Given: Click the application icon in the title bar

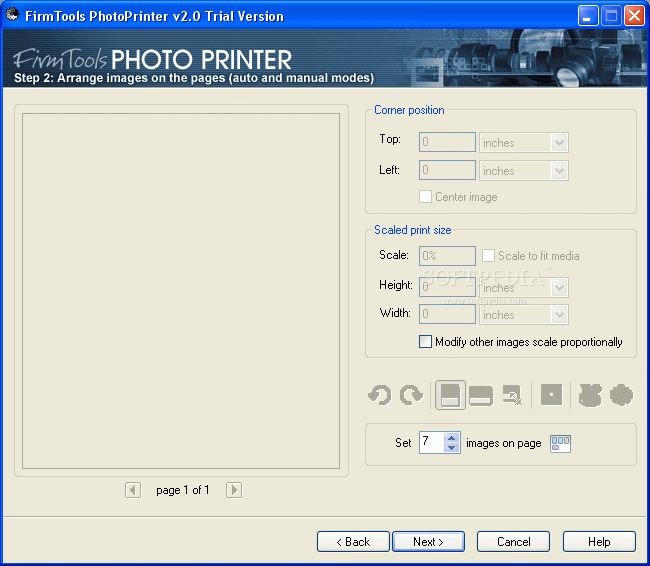Looking at the screenshot, I should pos(12,15).
